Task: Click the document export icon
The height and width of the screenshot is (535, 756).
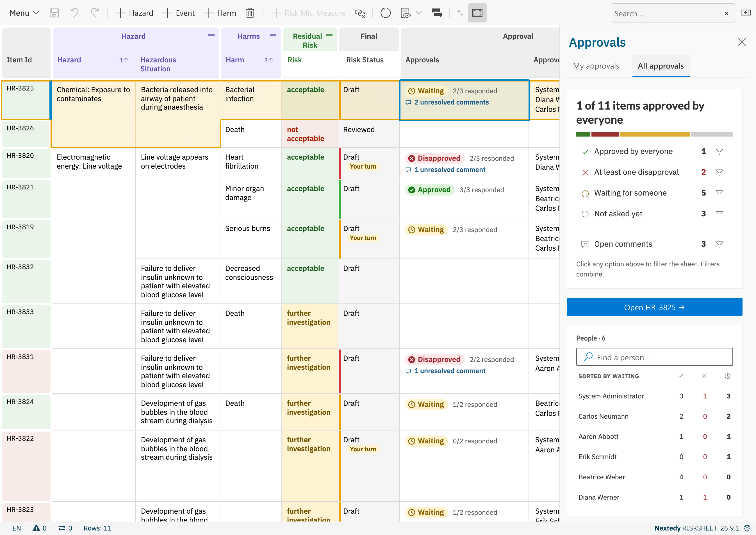Action: pos(406,13)
